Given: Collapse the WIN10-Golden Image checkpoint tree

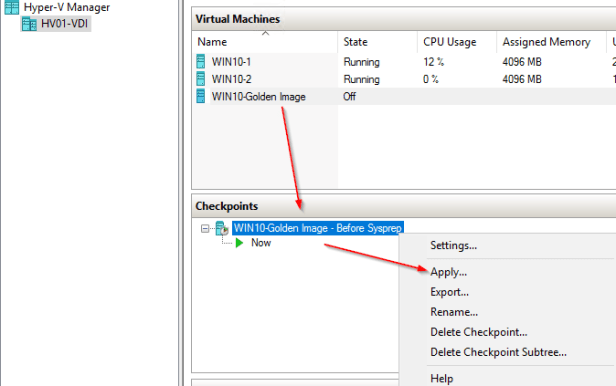Looking at the screenshot, I should pyautogui.click(x=205, y=229).
